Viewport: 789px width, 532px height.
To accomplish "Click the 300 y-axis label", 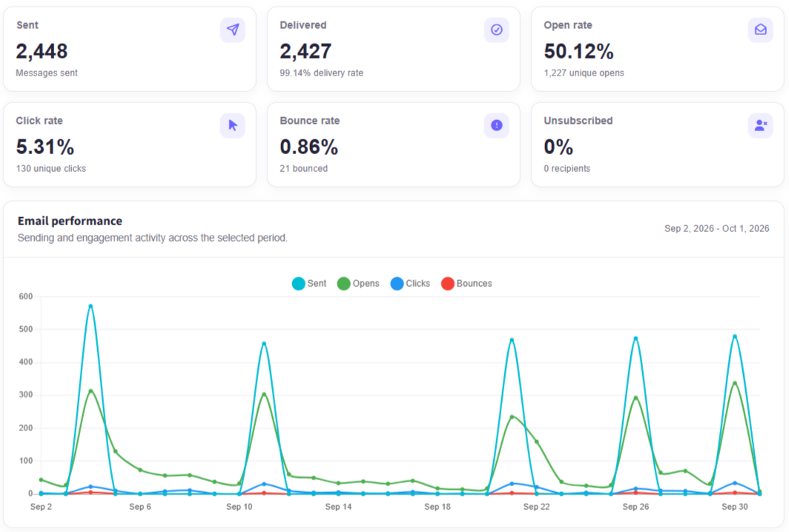I will pos(26,395).
